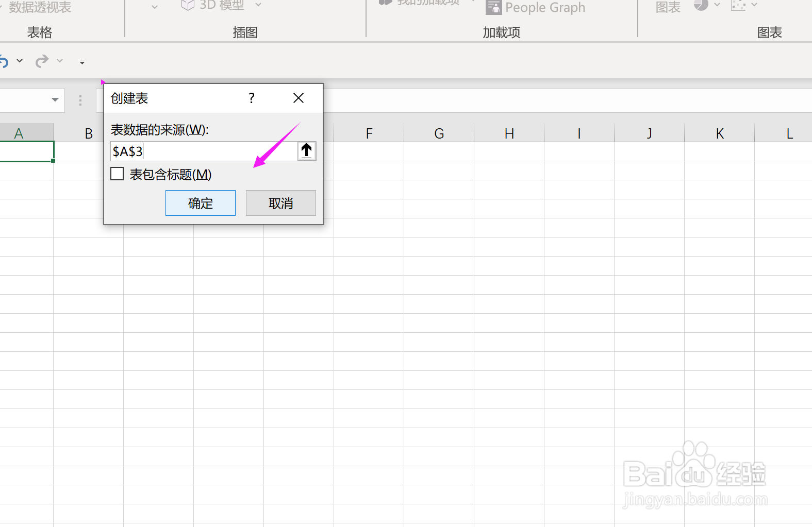
Task: Click the formula bar vertical dots handle
Action: click(80, 100)
